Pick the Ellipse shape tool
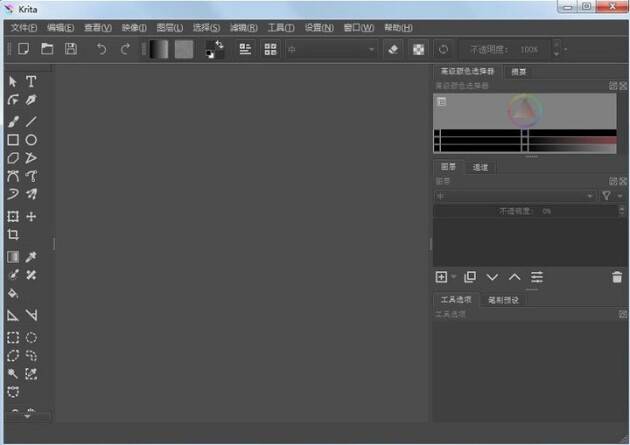 click(31, 140)
